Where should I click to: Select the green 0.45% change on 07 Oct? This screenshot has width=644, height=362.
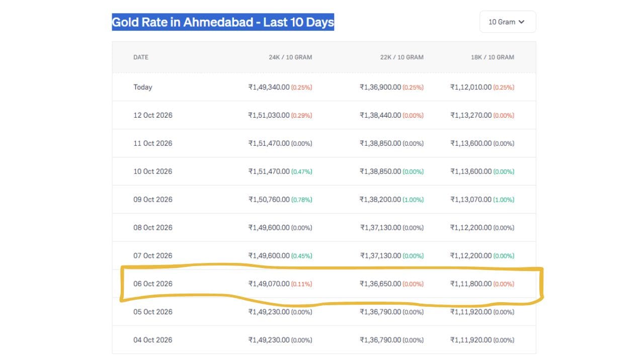click(302, 256)
